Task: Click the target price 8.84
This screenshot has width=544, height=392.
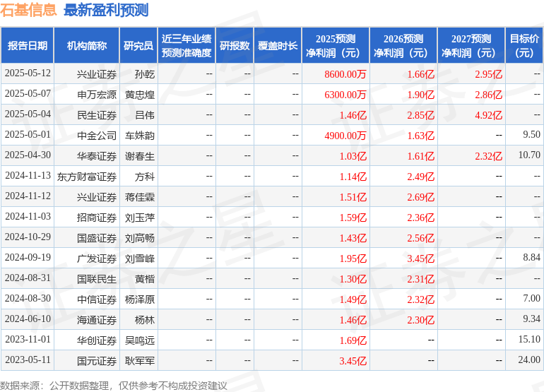Action: coord(531,257)
